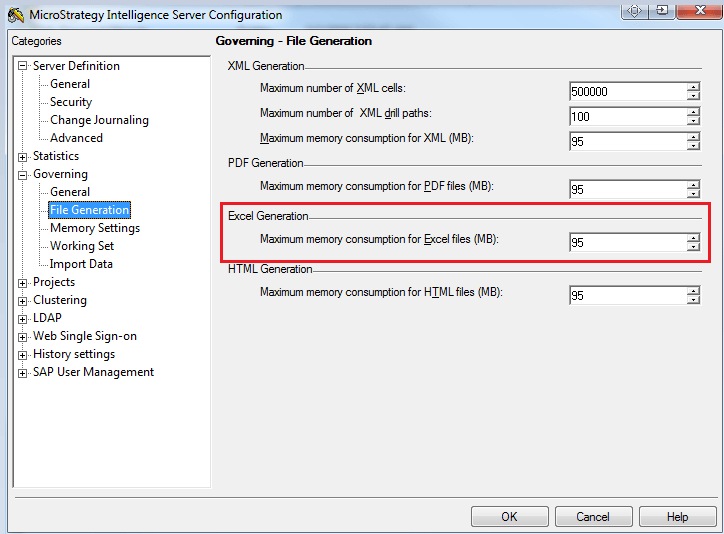Click the PDF files memory consumption field
Image resolution: width=724 pixels, height=534 pixels.
628,189
